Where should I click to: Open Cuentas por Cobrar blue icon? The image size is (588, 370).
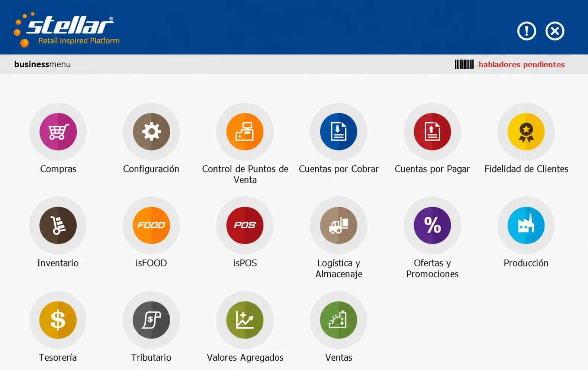click(338, 132)
